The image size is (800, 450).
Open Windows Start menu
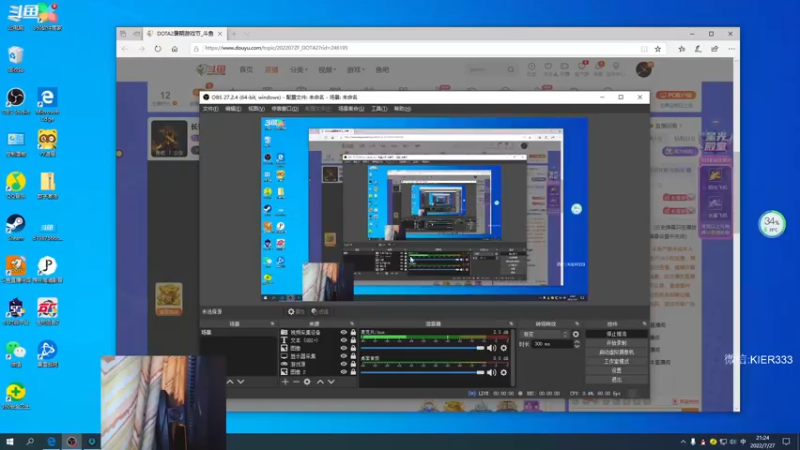tap(10, 441)
